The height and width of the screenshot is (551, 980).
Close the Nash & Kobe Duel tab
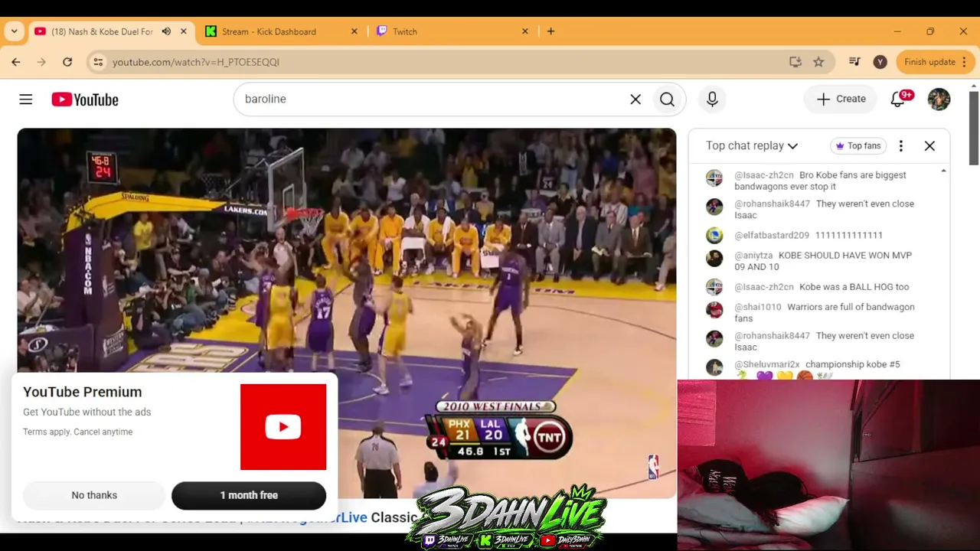pos(184,31)
